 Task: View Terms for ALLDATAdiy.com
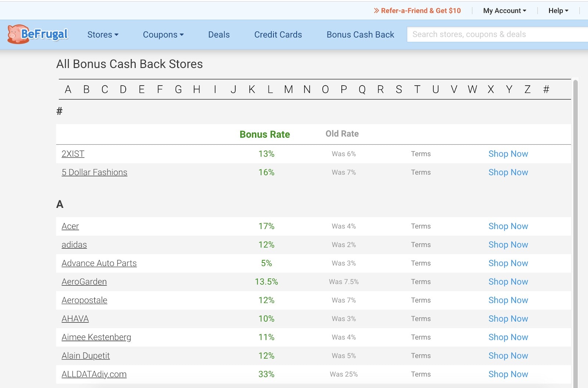(421, 374)
